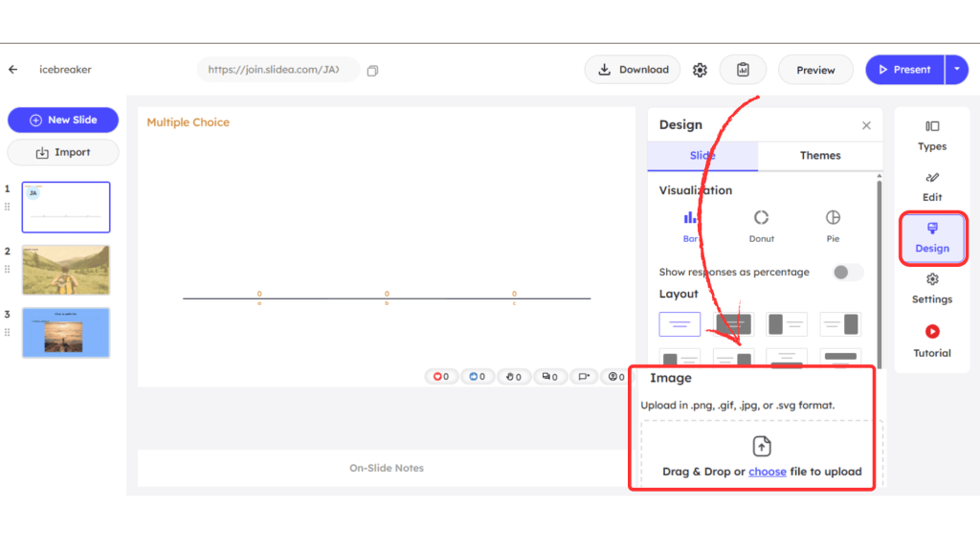980x551 pixels.
Task: Click the heart reaction counter
Action: tap(441, 376)
